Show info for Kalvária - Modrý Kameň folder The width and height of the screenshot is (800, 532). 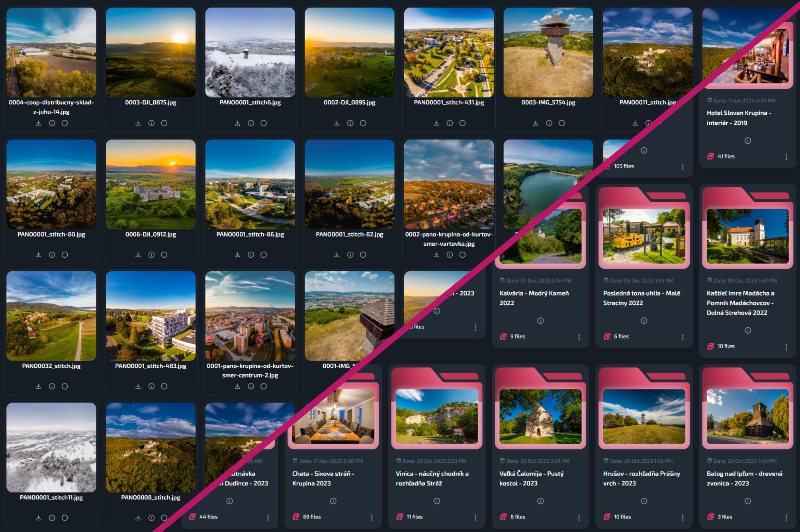pyautogui.click(x=540, y=321)
